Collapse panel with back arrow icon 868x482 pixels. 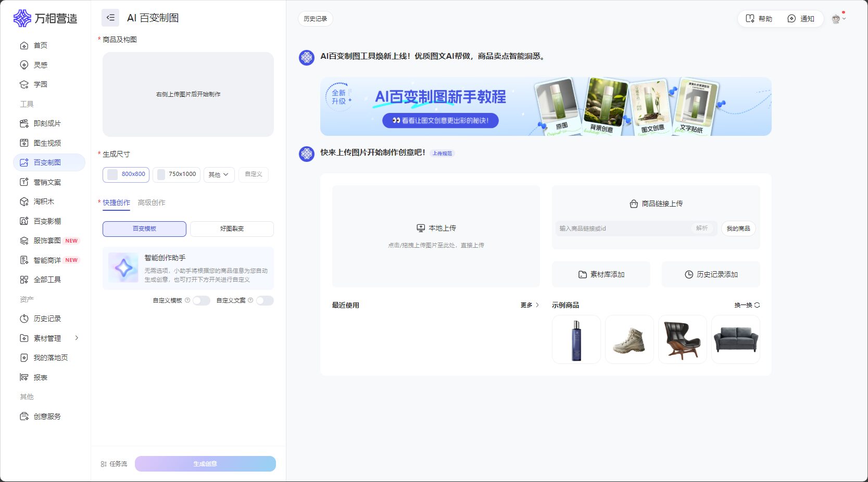[x=110, y=18]
